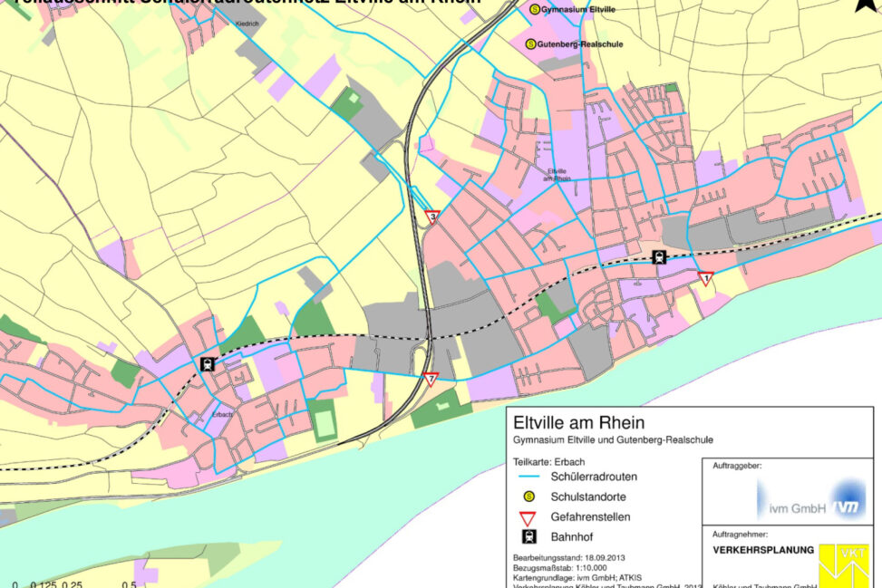
Task: Click the Eltville am Rhein map label
Action: 559,174
